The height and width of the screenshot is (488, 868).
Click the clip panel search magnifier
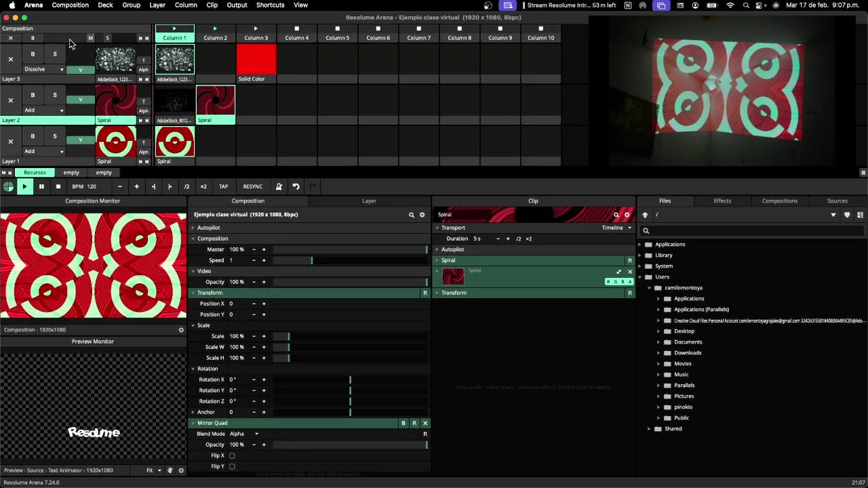point(616,215)
